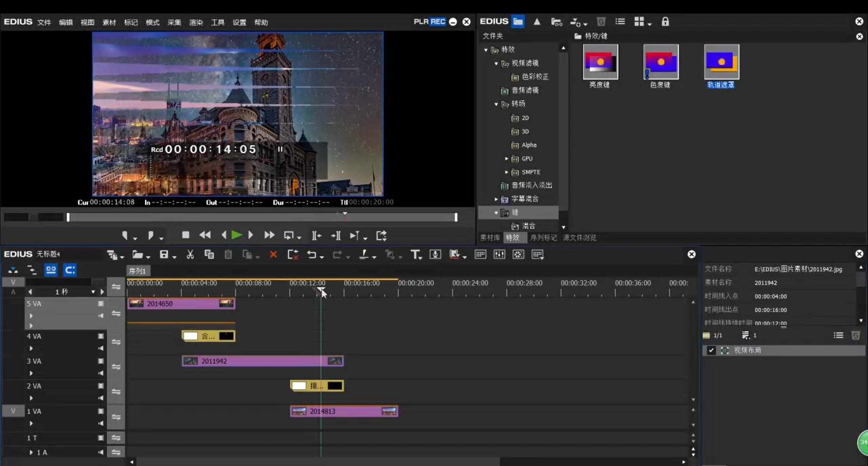
Task: Click the Stop button in the preview transport
Action: point(185,235)
